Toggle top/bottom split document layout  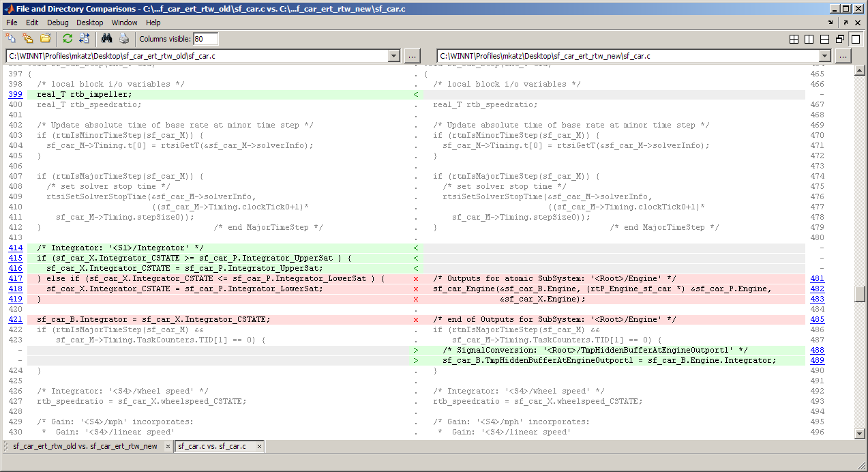click(824, 40)
